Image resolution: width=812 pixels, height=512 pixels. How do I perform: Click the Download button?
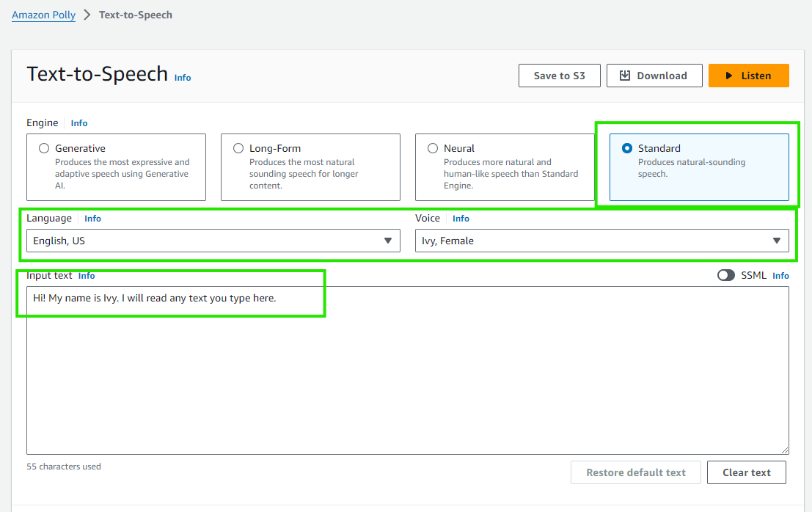click(x=654, y=76)
